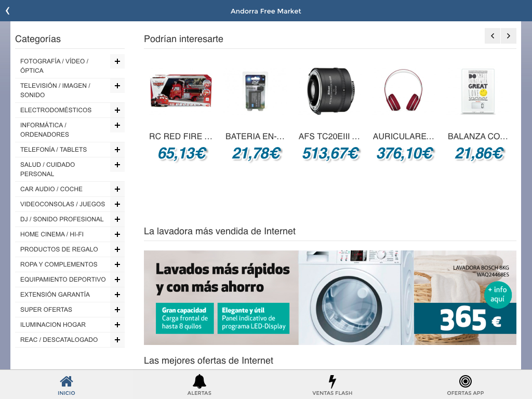
Task: Expand Telefonía / Tablets plus
Action: point(117,150)
